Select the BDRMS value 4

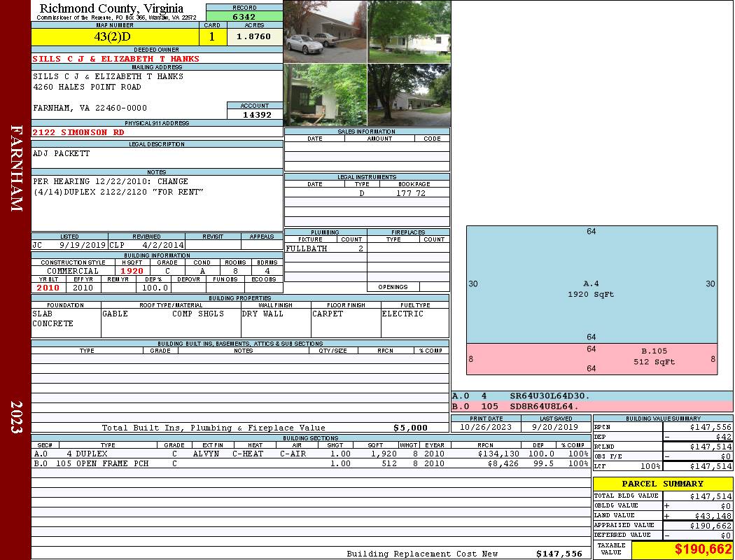(267, 272)
